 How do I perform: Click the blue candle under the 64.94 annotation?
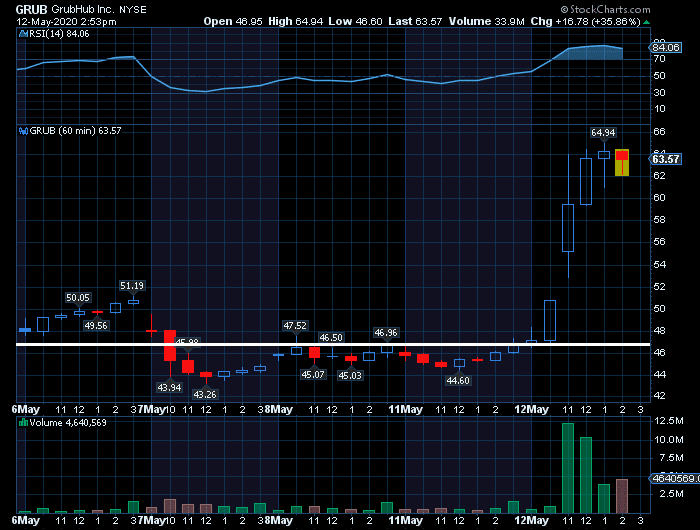coord(604,155)
